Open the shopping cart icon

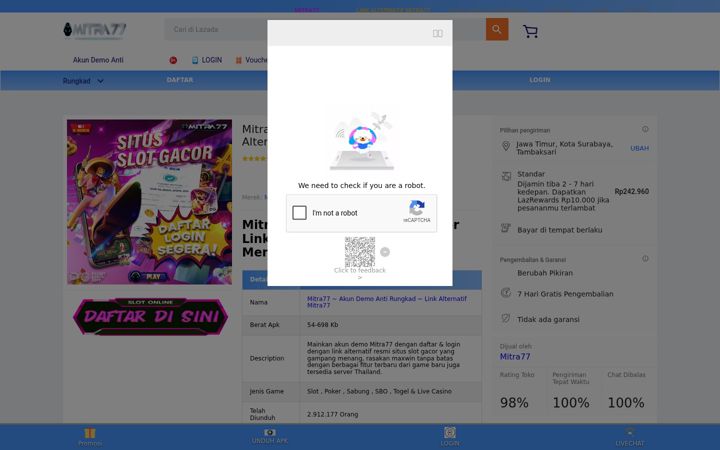(530, 31)
